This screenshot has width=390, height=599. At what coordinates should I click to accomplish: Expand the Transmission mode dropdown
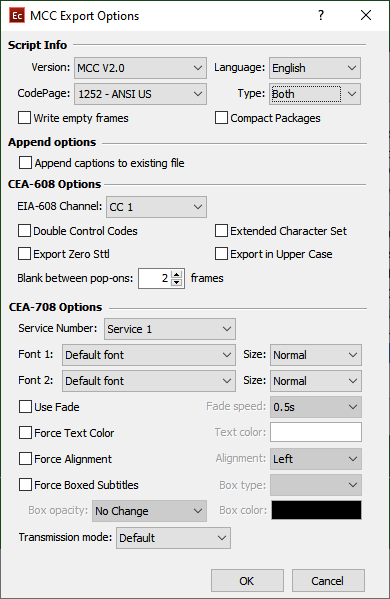(x=173, y=538)
